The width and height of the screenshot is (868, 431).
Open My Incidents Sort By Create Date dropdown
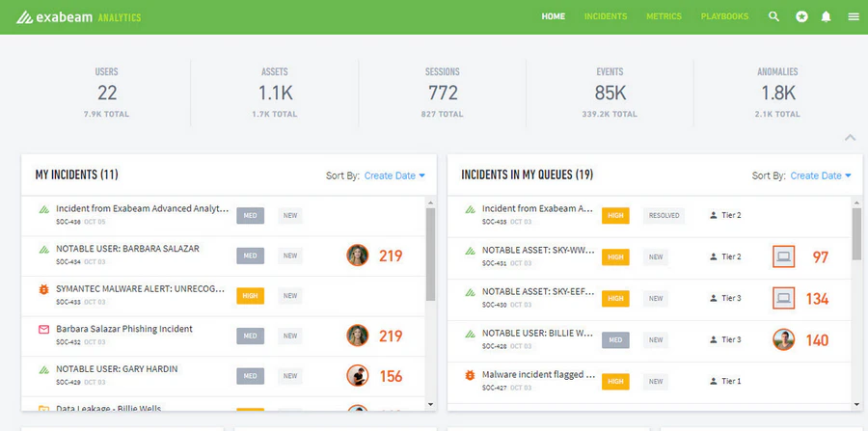394,175
